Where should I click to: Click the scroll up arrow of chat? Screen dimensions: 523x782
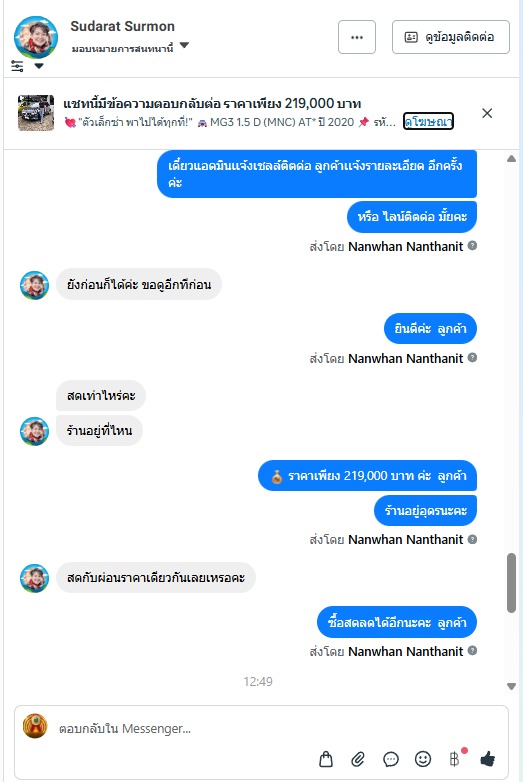coord(511,159)
